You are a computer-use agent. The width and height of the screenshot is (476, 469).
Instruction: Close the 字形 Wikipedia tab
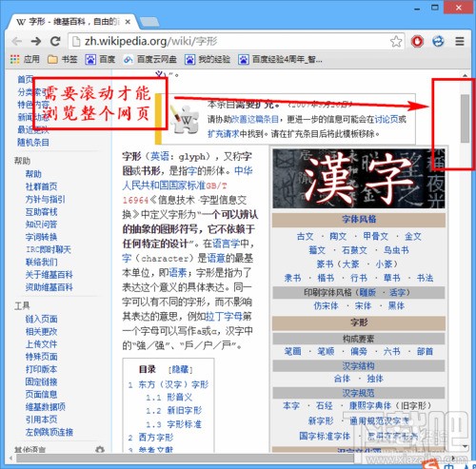pos(128,22)
